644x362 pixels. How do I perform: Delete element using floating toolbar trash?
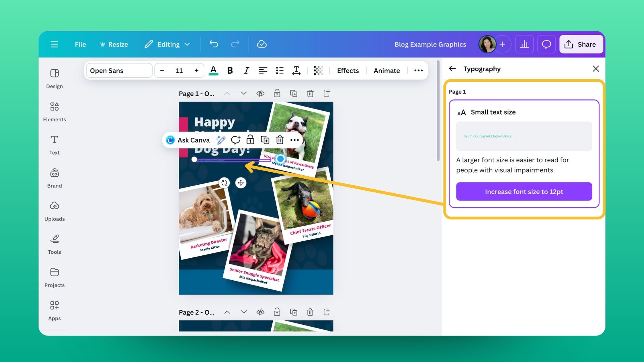click(280, 140)
